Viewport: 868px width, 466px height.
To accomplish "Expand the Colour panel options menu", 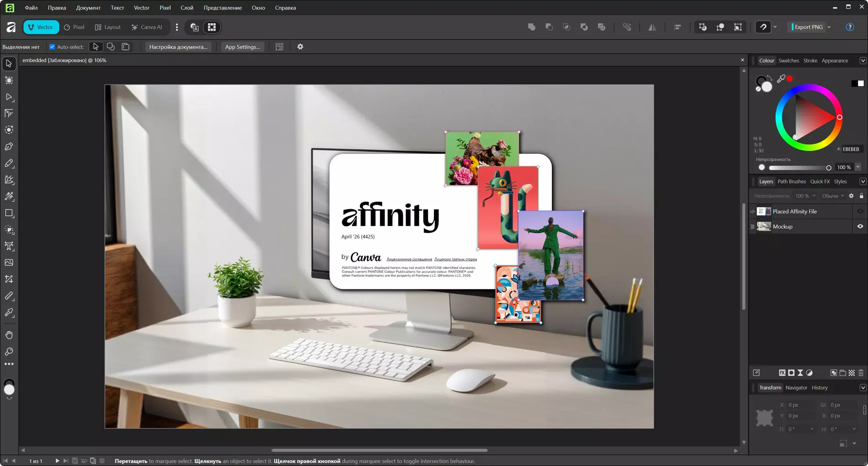I will (863, 60).
